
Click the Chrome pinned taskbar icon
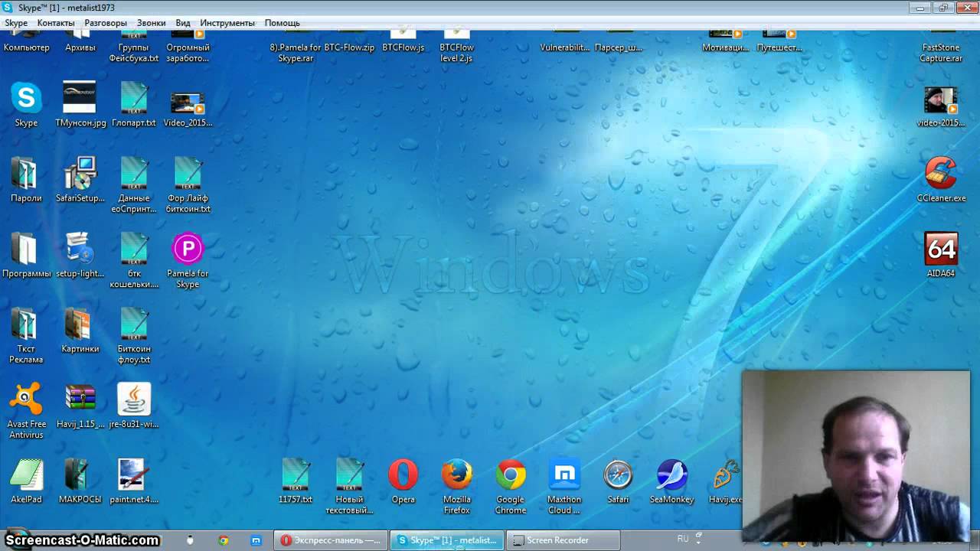tap(224, 540)
